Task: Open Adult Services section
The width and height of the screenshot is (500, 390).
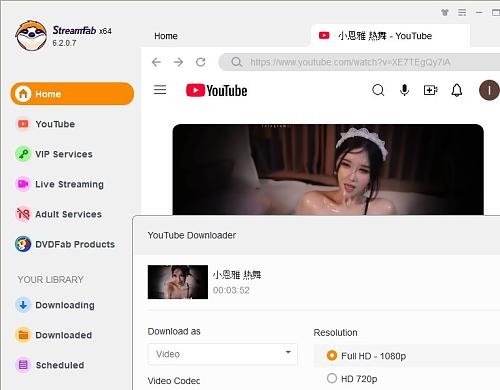Action: point(59,214)
